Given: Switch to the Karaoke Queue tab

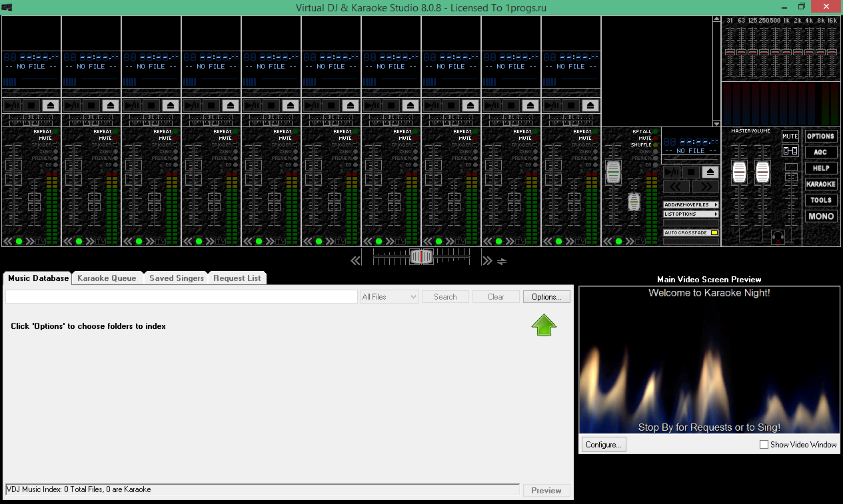Looking at the screenshot, I should [x=107, y=278].
